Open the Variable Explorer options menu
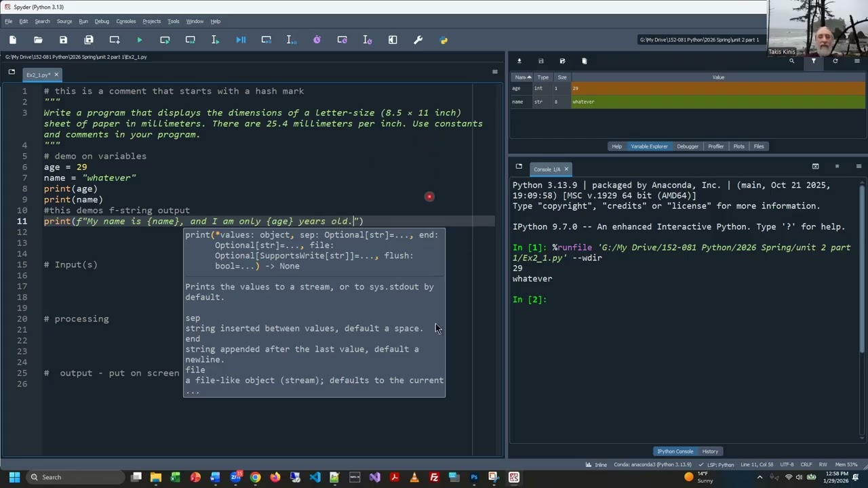The height and width of the screenshot is (488, 868). (x=857, y=61)
